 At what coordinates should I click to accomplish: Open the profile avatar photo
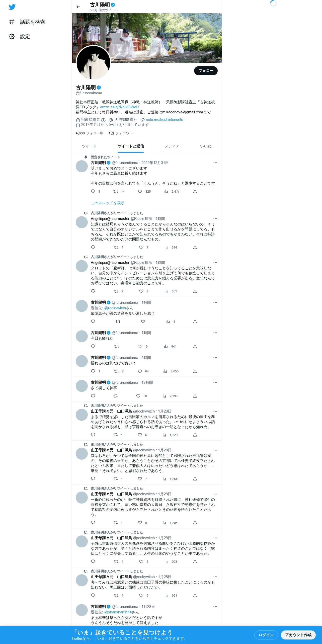[93, 63]
